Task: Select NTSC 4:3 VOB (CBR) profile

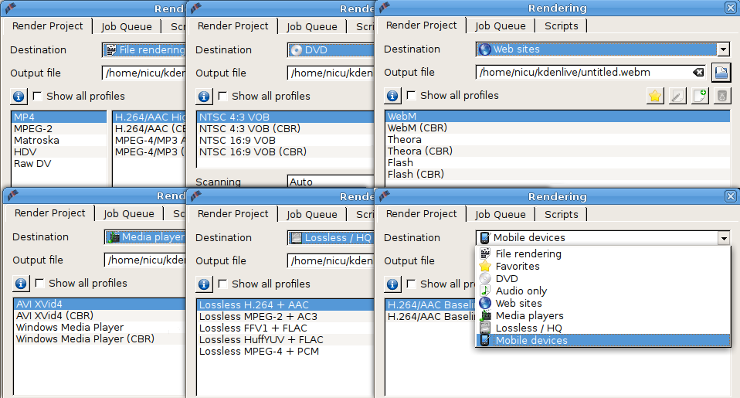Action: click(x=286, y=128)
